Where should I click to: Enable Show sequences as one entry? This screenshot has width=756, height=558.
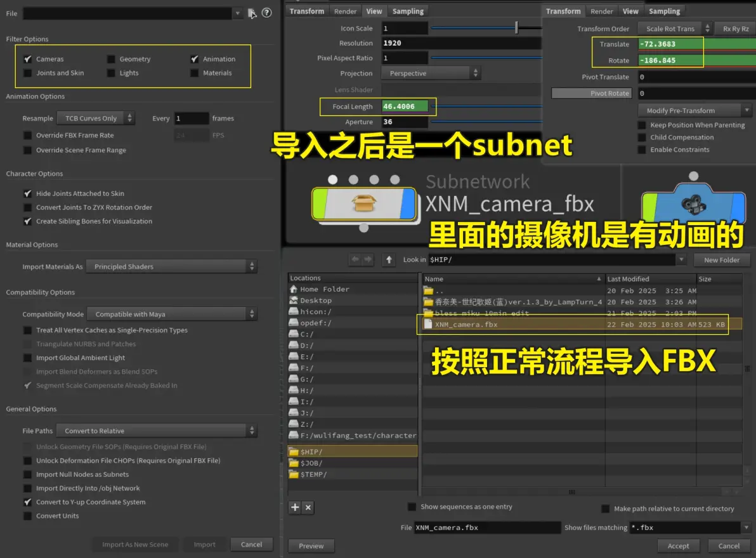click(x=412, y=507)
